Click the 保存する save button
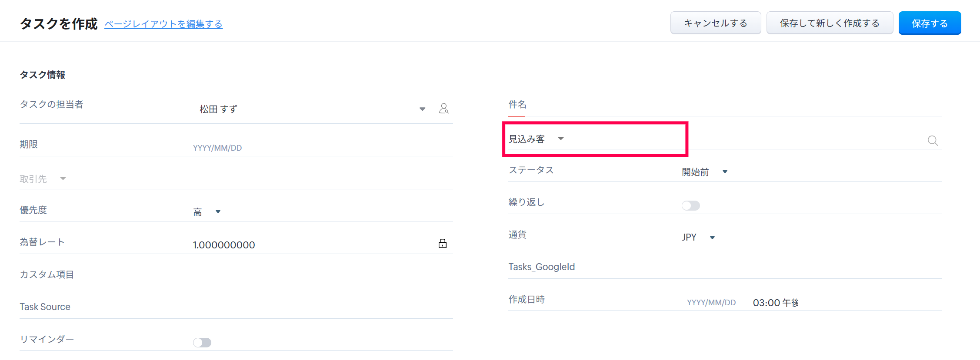Screen dimensions: 980x360 coord(929,23)
